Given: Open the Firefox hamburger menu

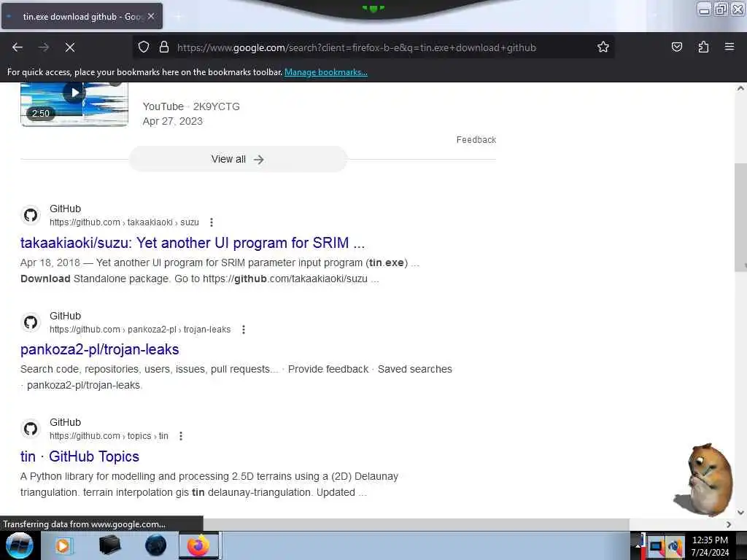Looking at the screenshot, I should click(x=729, y=47).
